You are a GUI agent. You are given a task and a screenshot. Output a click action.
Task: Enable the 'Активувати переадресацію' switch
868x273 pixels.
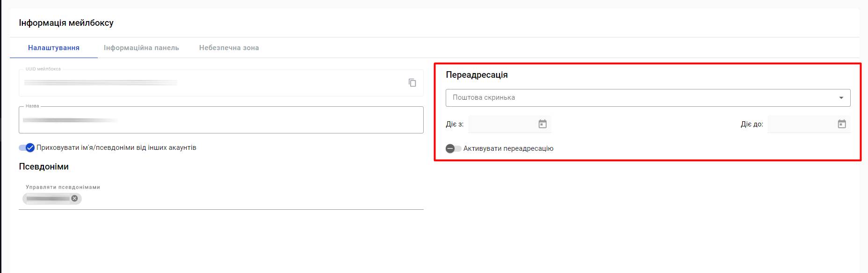point(453,148)
